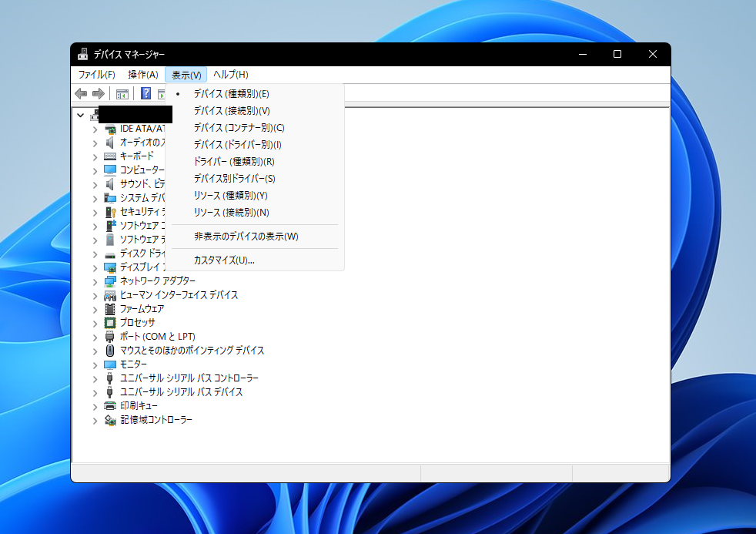The image size is (756, 534).
Task: Click the ポート (COM と LPT) icon
Action: (110, 337)
